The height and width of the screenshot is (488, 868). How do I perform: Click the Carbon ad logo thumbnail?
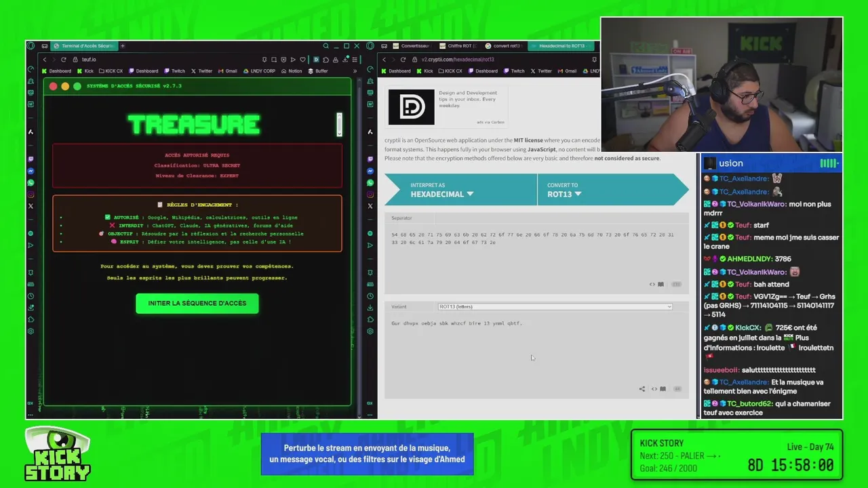[x=411, y=106]
